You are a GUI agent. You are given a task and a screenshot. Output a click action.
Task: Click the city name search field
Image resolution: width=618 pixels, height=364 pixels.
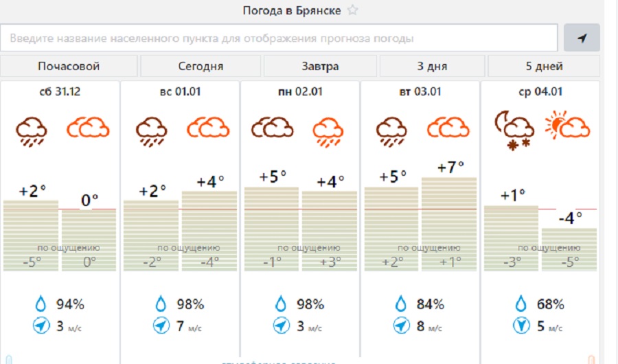[279, 38]
